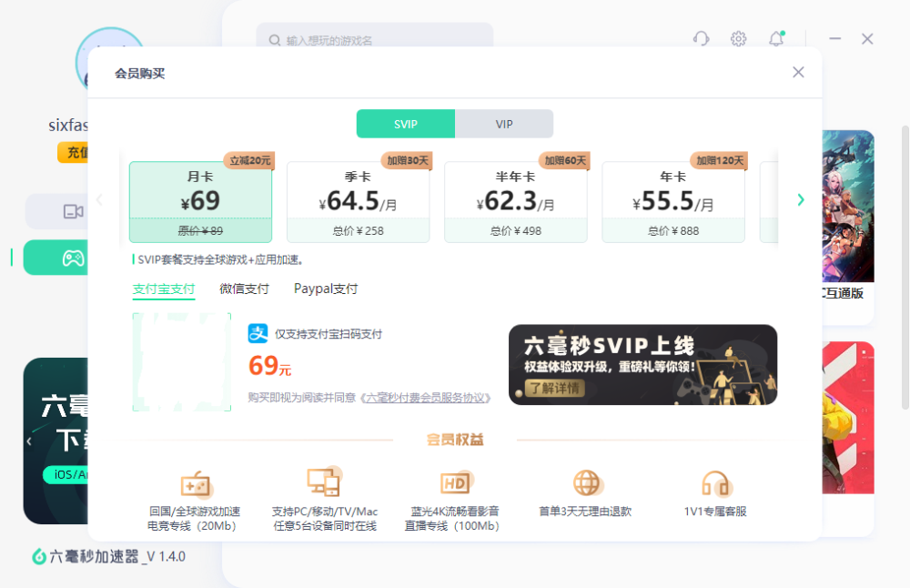Image resolution: width=910 pixels, height=588 pixels.
Task: Click the 原价¥89 strikethrough price
Action: pyautogui.click(x=200, y=231)
